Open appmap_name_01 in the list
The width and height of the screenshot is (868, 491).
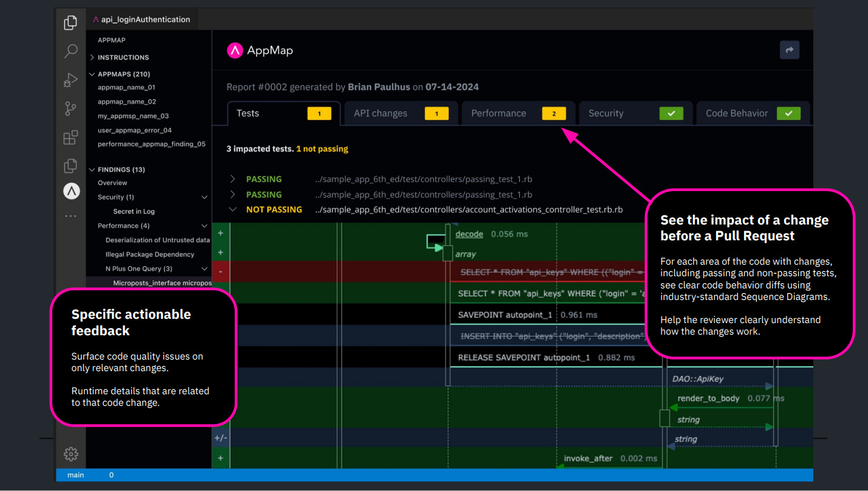pyautogui.click(x=126, y=88)
